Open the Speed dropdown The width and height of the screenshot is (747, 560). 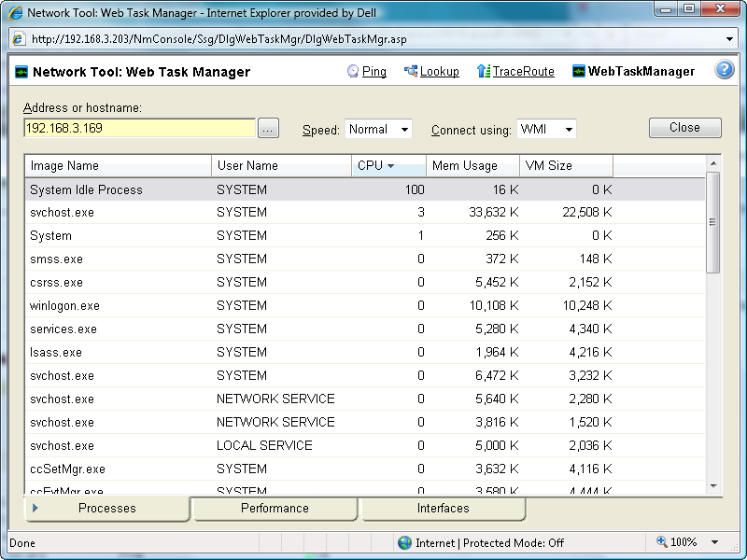point(403,130)
